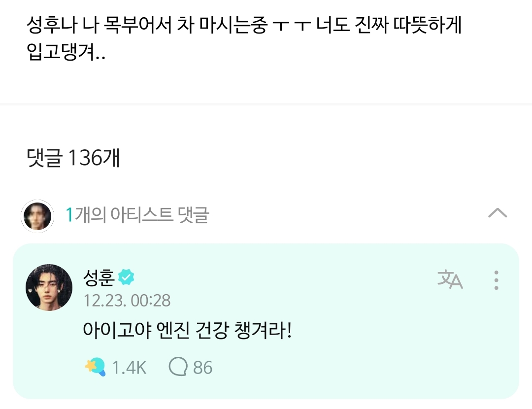Click the 성훈 artist name
This screenshot has width=532, height=409.
point(99,278)
